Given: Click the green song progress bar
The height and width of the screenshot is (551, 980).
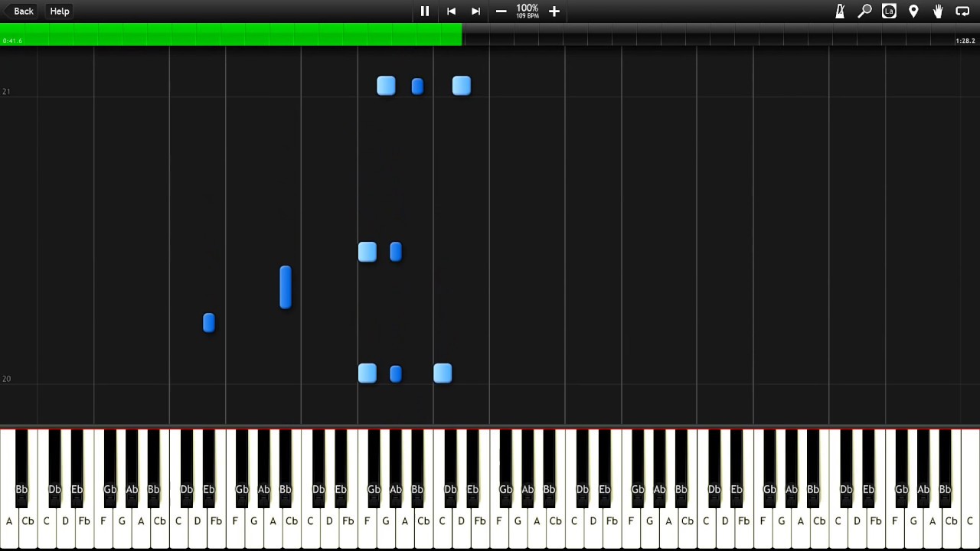Looking at the screenshot, I should pos(230,34).
